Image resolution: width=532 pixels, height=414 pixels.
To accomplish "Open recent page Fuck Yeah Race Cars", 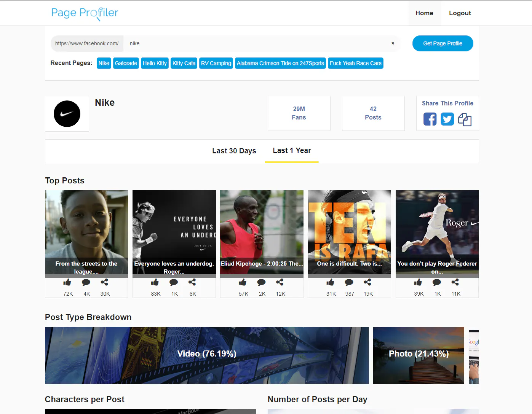I will pos(356,63).
